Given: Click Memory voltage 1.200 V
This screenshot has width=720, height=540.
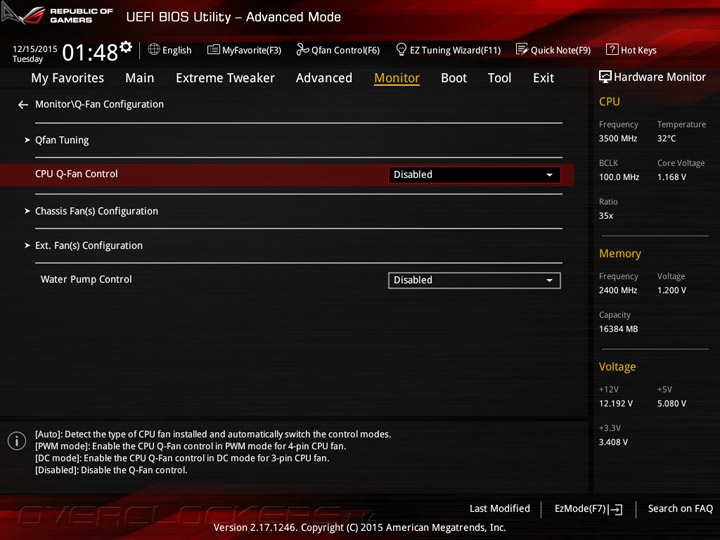Looking at the screenshot, I should click(x=671, y=290).
